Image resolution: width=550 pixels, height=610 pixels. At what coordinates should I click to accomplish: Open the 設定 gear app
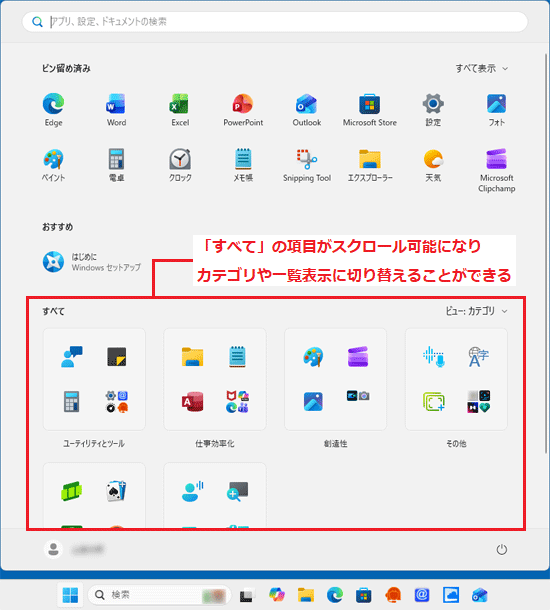coord(433,110)
